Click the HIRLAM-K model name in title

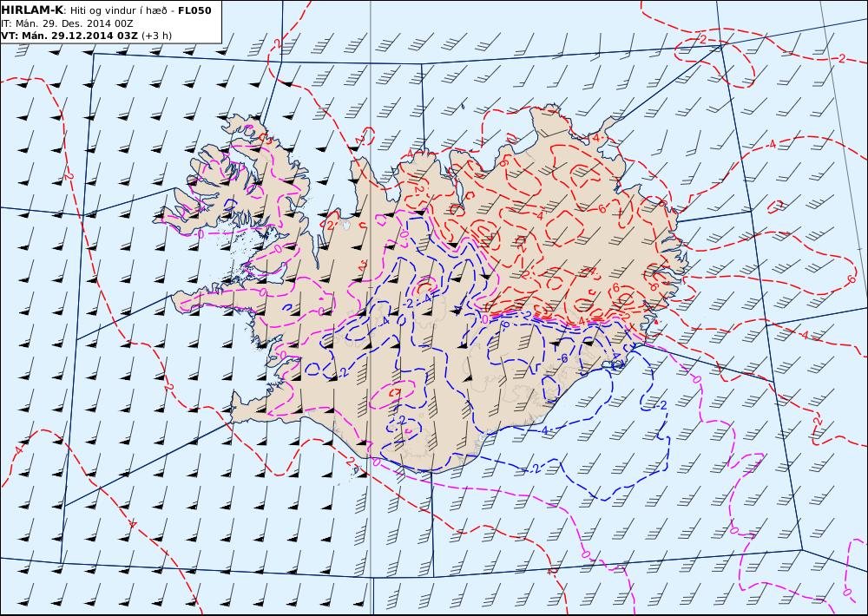pos(32,10)
